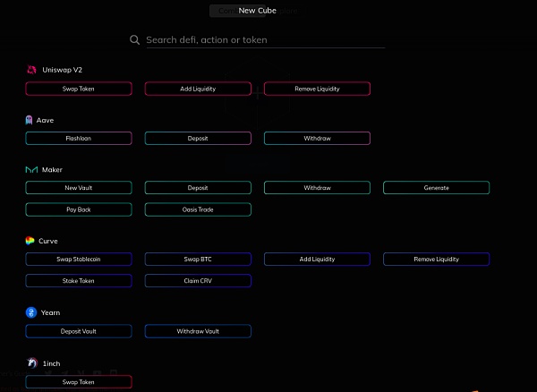
Task: Select Maker Generate action
Action: (436, 188)
